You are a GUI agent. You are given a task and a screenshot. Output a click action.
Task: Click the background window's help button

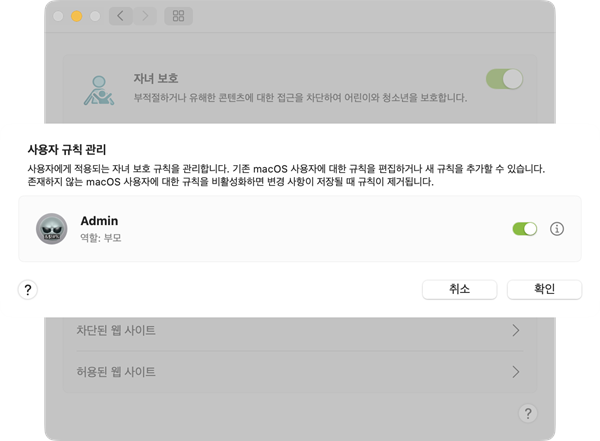[528, 413]
